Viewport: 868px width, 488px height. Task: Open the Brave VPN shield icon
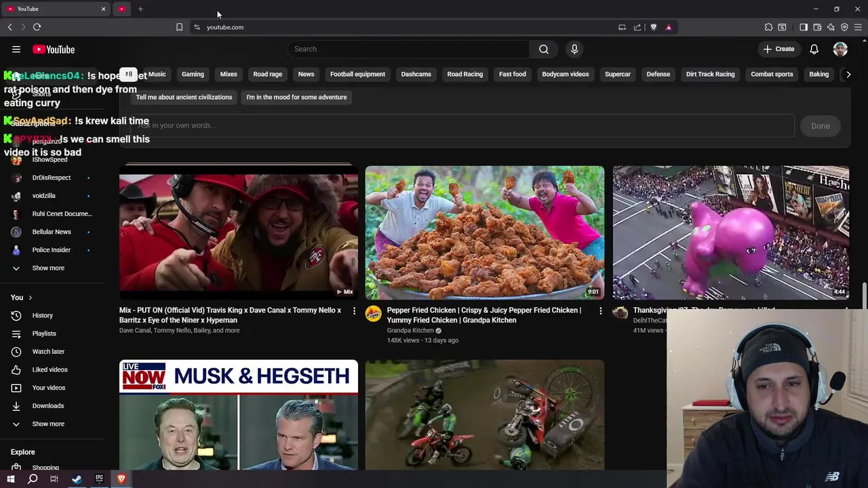pyautogui.click(x=844, y=27)
